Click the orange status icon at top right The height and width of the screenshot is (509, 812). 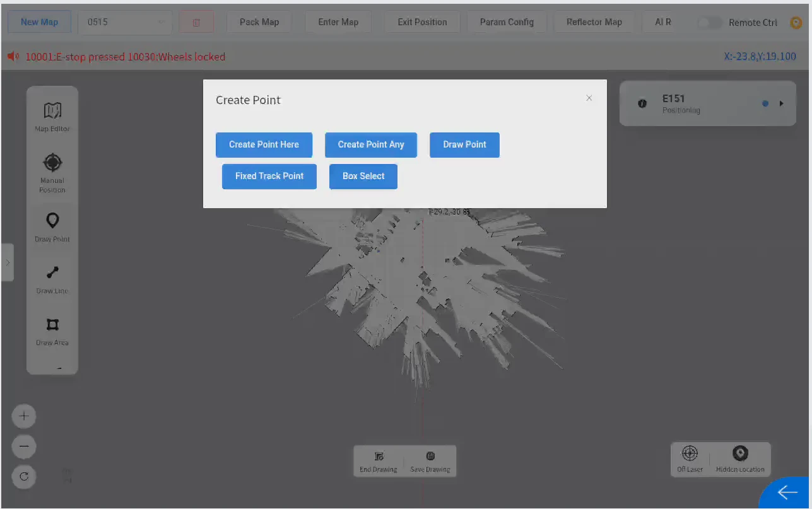tap(796, 23)
